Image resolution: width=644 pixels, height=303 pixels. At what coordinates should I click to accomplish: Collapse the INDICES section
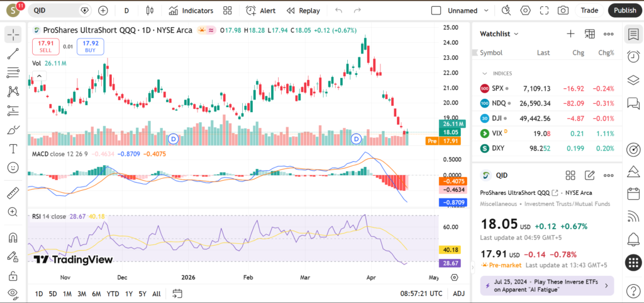(x=484, y=74)
